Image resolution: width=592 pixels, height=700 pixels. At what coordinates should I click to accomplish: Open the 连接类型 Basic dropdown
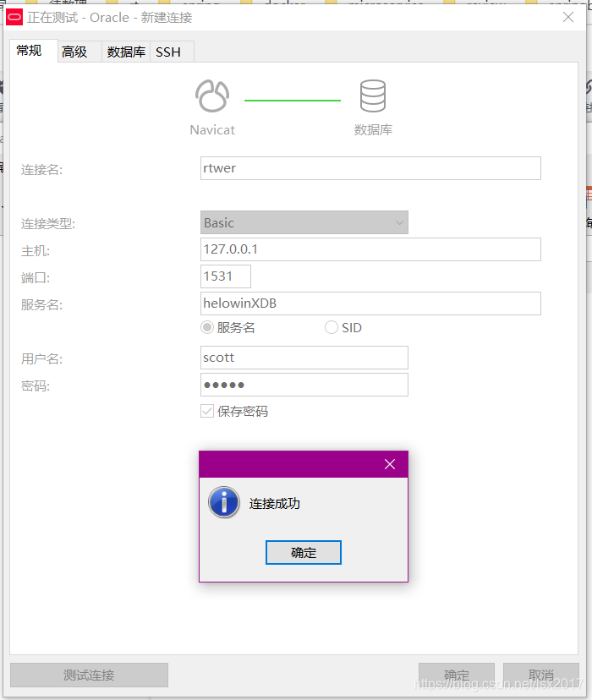(x=304, y=222)
